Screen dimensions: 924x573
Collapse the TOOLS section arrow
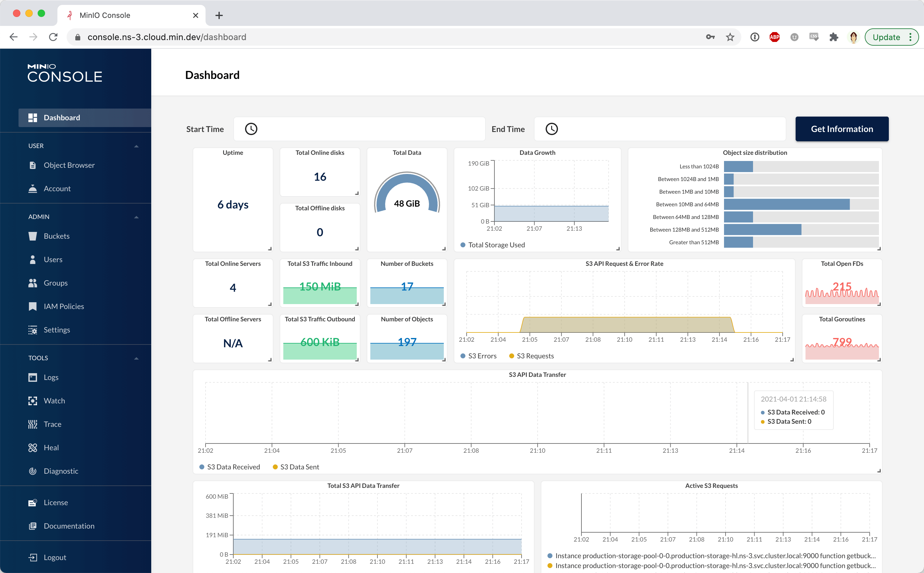136,358
